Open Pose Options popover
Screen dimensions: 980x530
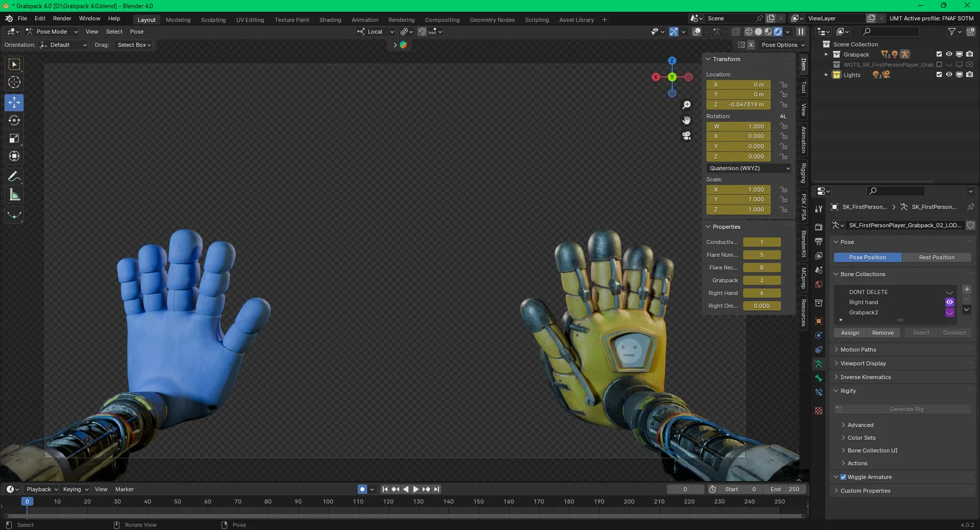tap(783, 45)
